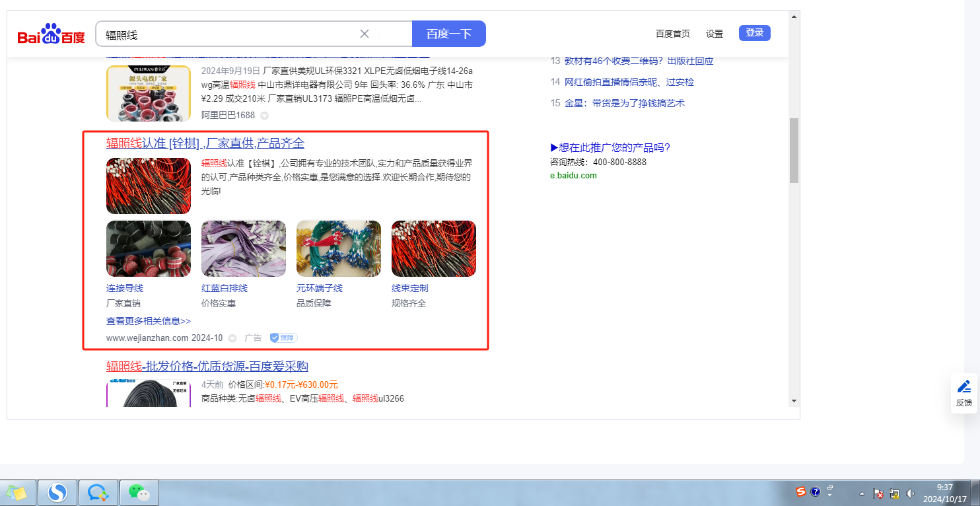Click the 元环端子线 link text
This screenshot has height=506, width=980.
tap(320, 288)
